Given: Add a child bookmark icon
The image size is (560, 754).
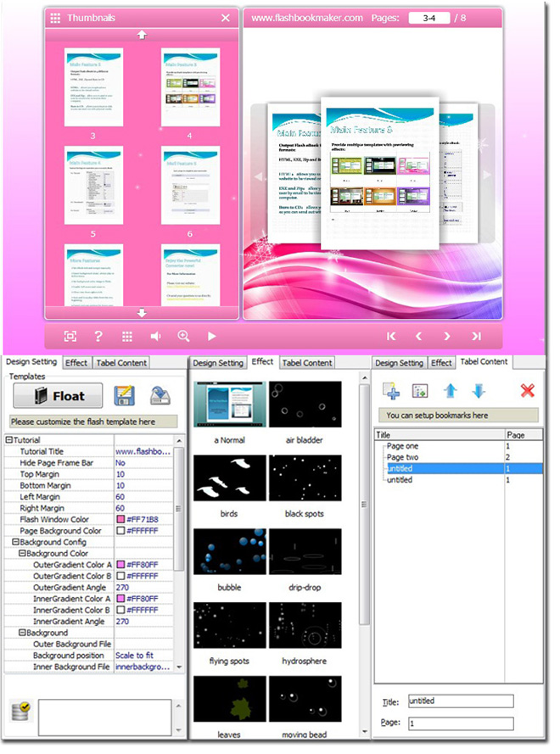Looking at the screenshot, I should coord(420,390).
